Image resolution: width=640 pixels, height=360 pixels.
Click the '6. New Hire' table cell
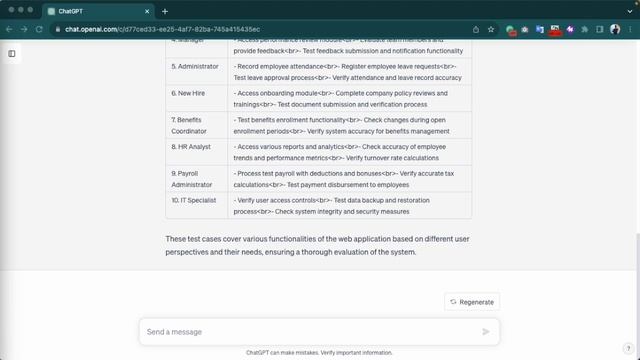click(197, 99)
